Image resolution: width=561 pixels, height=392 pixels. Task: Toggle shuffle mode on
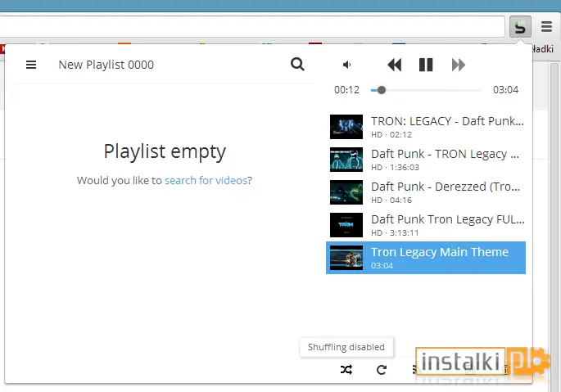tap(346, 369)
